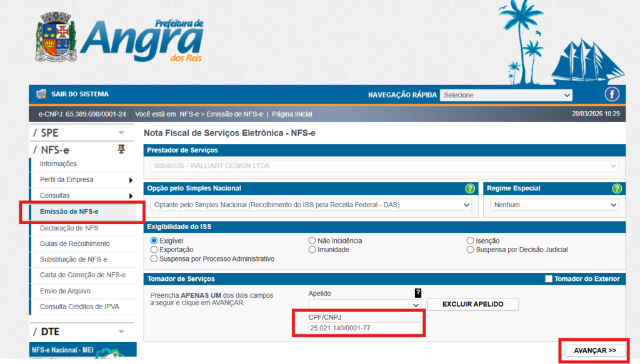Choose the Isenção radio option
The image size is (640, 364).
(471, 241)
